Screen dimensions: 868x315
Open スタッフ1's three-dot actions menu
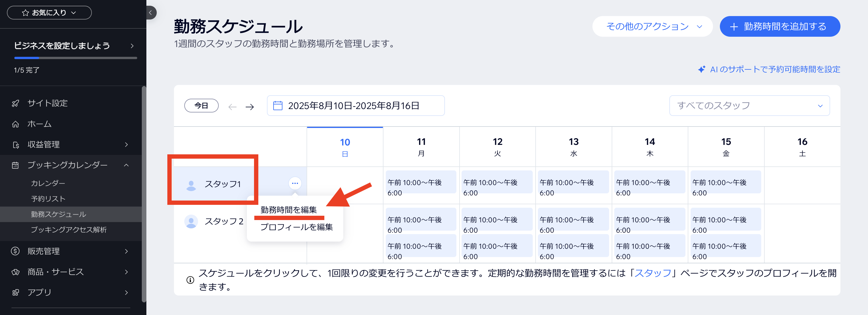point(295,183)
